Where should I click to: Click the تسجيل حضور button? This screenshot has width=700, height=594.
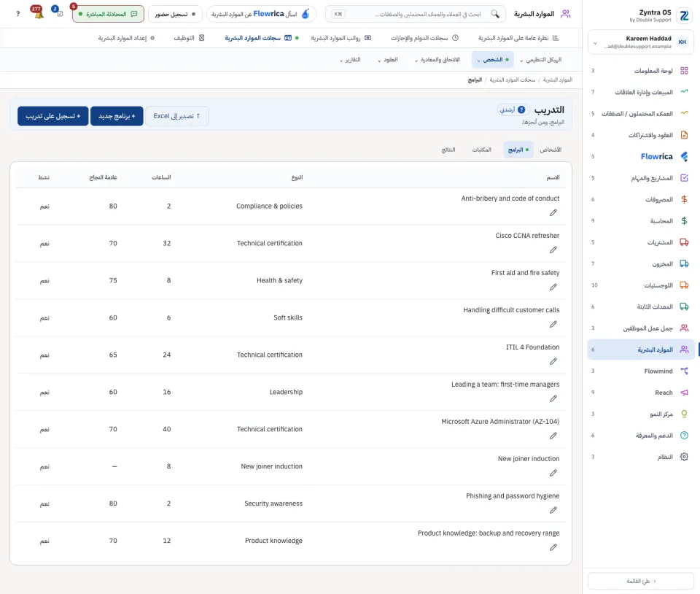(175, 14)
